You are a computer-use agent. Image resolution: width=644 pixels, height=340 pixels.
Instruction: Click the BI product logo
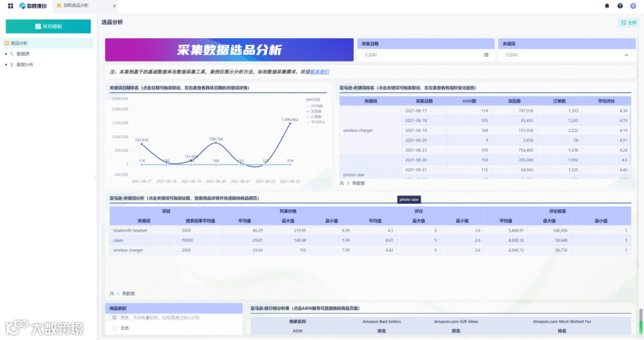tap(33, 6)
